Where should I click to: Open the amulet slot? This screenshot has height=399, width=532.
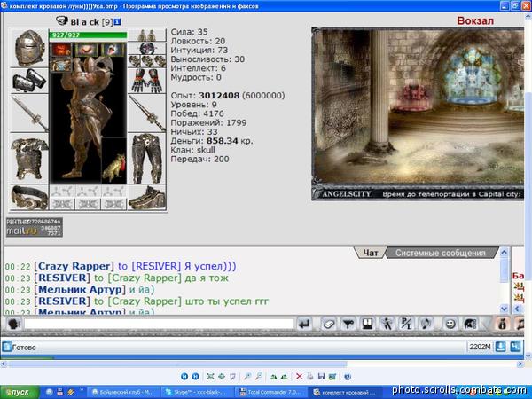click(x=147, y=49)
